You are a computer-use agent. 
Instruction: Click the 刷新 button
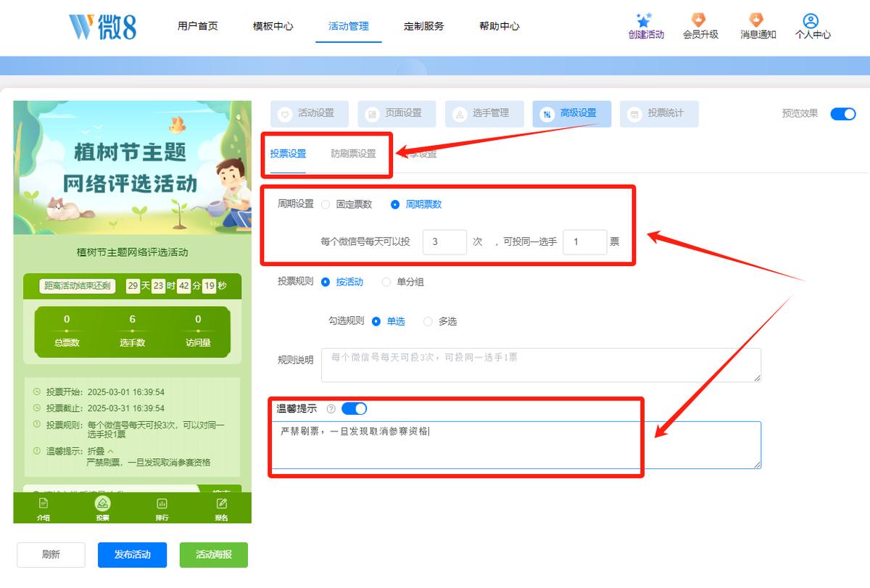point(51,555)
